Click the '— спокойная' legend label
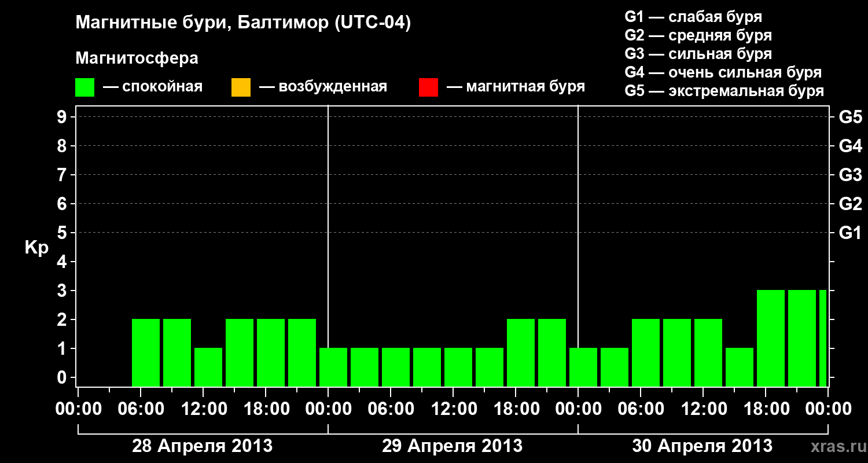Viewport: 868px width, 463px height. pyautogui.click(x=153, y=87)
